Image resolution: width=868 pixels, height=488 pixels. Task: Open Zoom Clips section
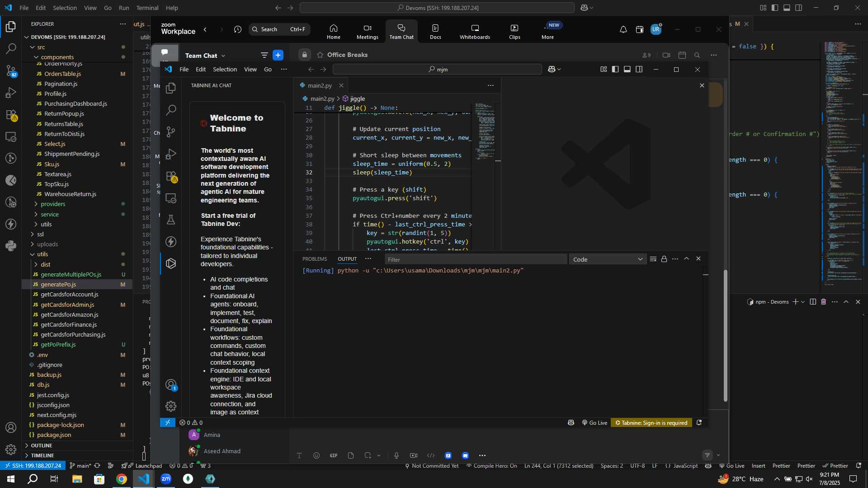[514, 32]
